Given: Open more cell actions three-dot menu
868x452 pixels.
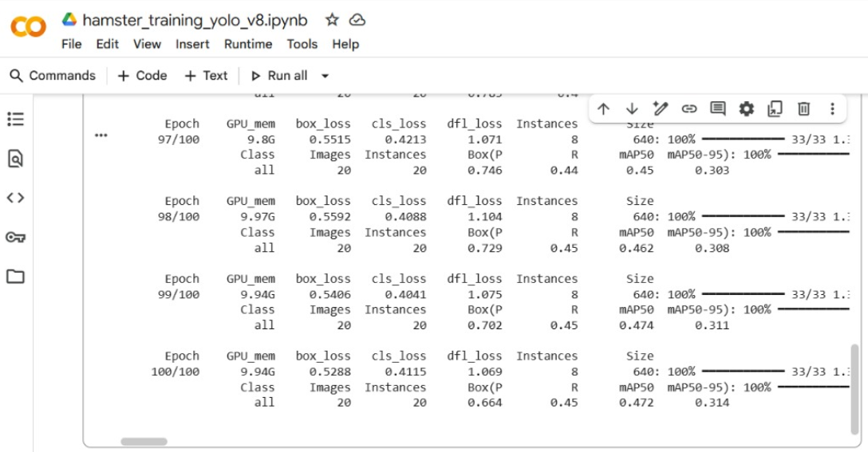Looking at the screenshot, I should 832,108.
